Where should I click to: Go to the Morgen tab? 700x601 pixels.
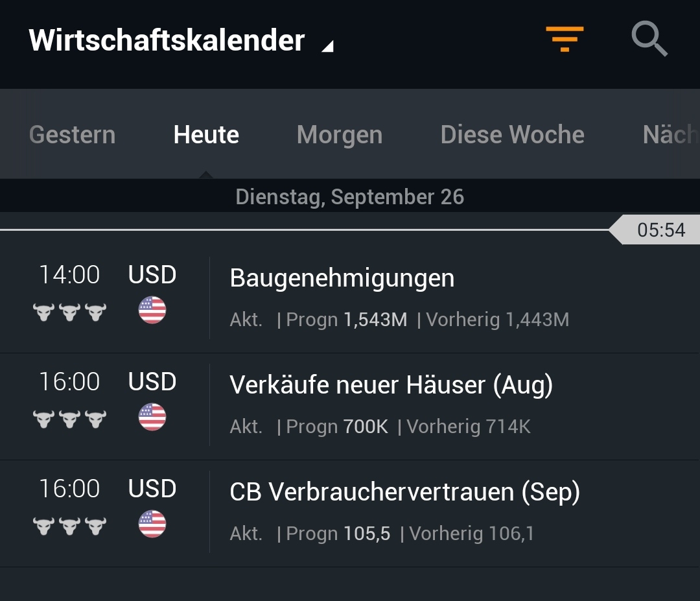[x=339, y=135]
